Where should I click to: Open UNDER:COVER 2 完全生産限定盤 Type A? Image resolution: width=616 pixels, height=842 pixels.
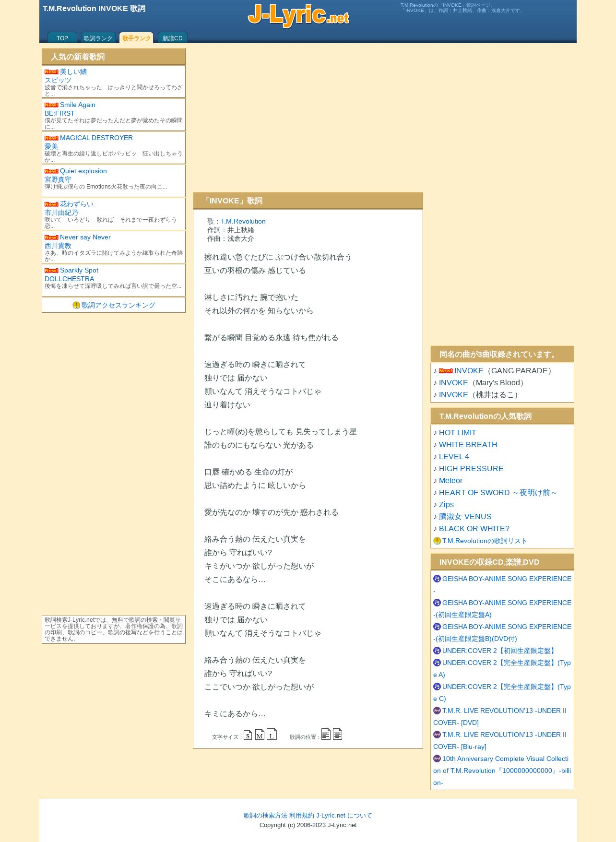502,668
